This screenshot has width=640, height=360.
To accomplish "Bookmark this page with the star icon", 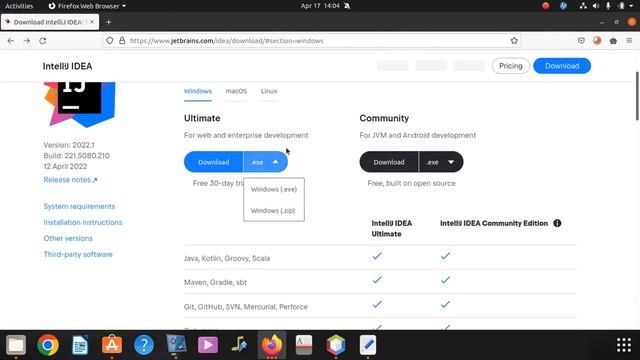I will tap(514, 41).
